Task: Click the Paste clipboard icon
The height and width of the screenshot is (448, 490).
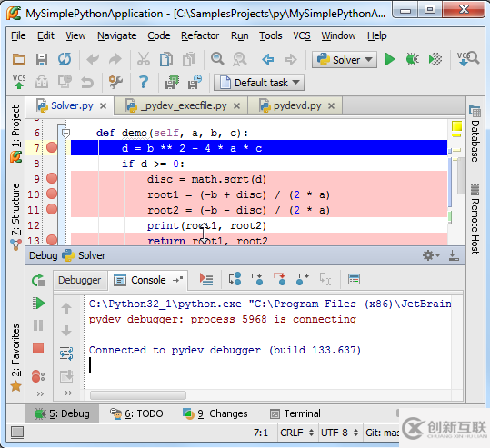Action: 189,59
